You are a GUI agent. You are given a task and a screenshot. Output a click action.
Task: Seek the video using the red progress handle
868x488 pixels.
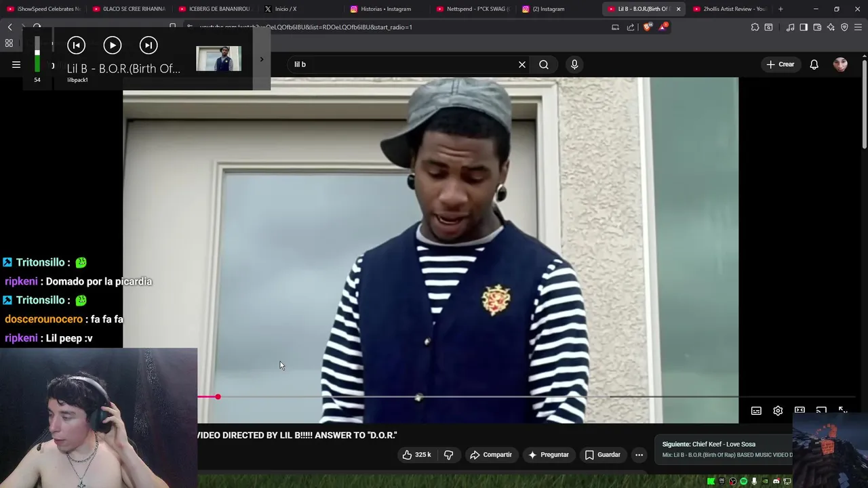[218, 396]
